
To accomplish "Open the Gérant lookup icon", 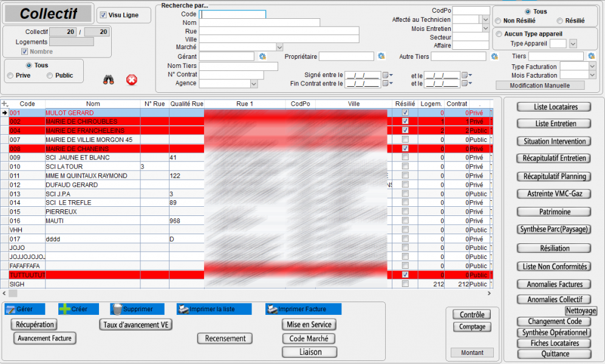I will pos(263,56).
